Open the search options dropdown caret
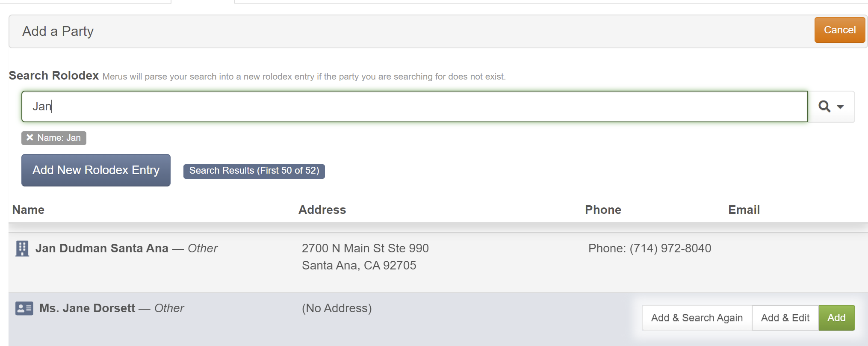 tap(840, 106)
